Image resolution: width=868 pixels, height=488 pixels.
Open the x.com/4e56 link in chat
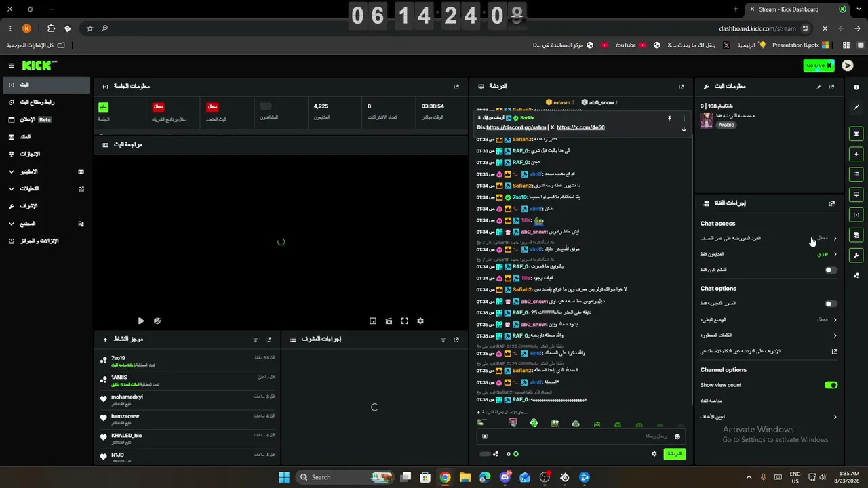pyautogui.click(x=580, y=127)
